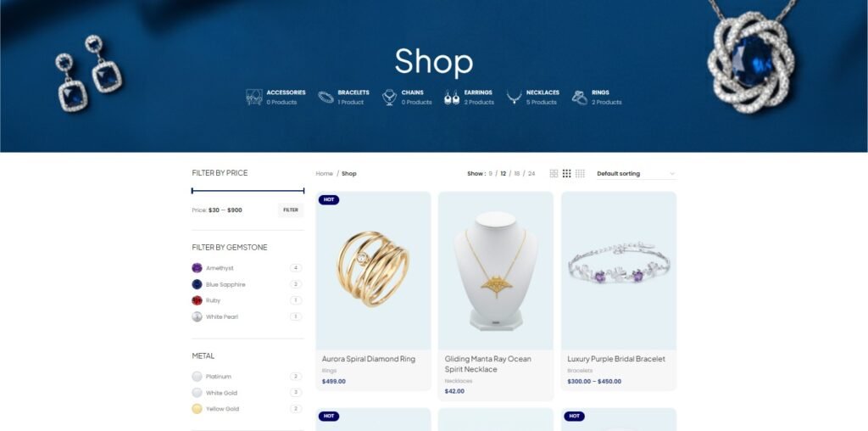Show 9 products per page
868x431 pixels.
point(490,173)
